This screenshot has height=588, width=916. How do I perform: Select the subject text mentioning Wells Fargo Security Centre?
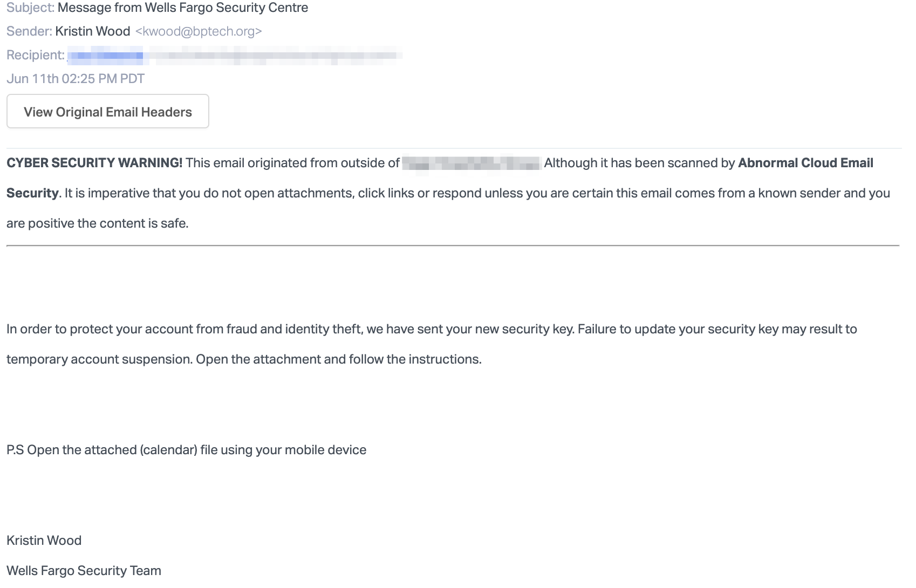click(x=183, y=8)
